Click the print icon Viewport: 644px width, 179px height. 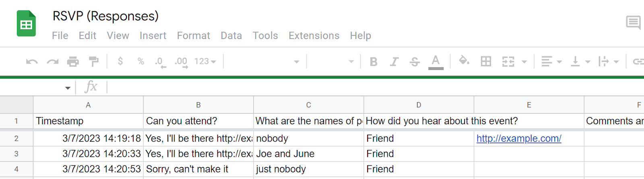[73, 62]
